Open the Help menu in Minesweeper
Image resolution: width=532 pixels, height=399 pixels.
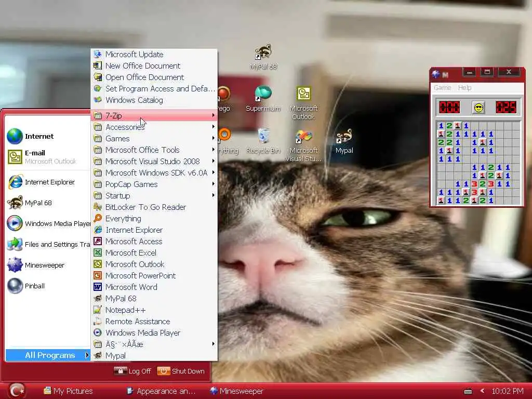(465, 87)
